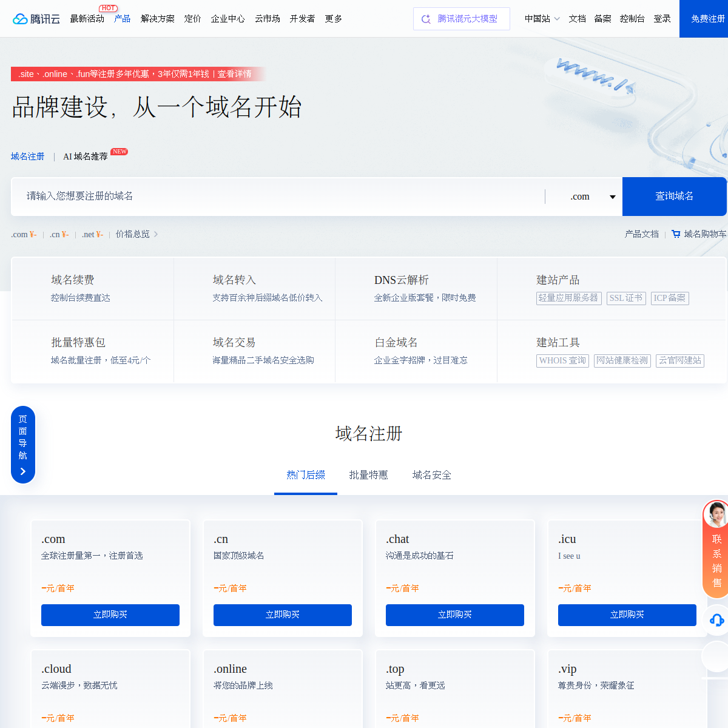728x728 pixels.
Task: Open the 中国站 region dropdown
Action: 542,19
